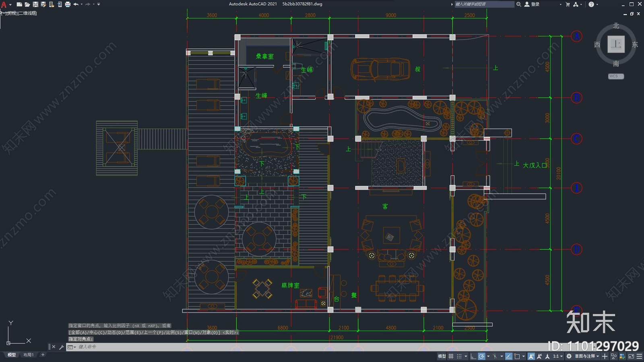Click the ViewCube 北 compass direction
This screenshot has height=362, width=644.
click(616, 26)
